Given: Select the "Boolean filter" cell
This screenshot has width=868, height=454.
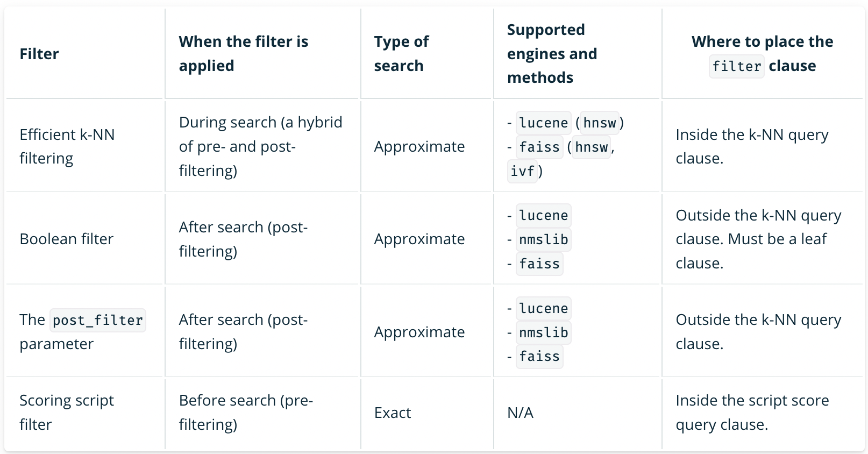Looking at the screenshot, I should click(67, 239).
